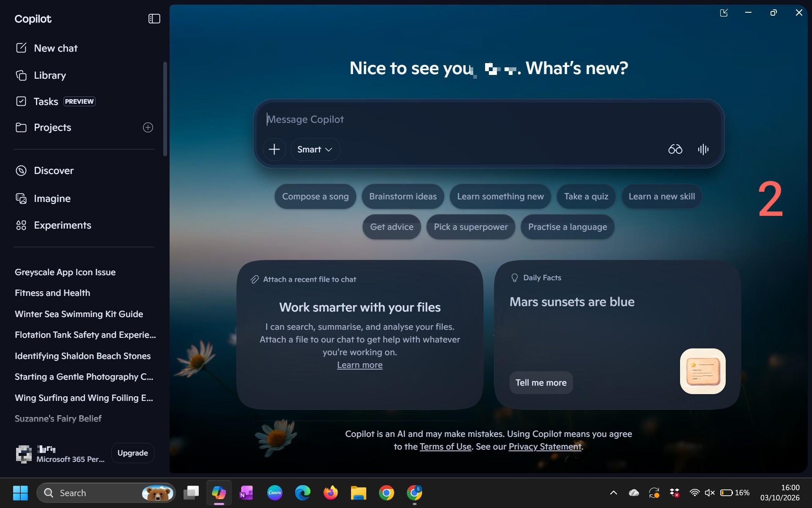This screenshot has width=812, height=508.
Task: Choose Practise a language chip
Action: coord(568,227)
